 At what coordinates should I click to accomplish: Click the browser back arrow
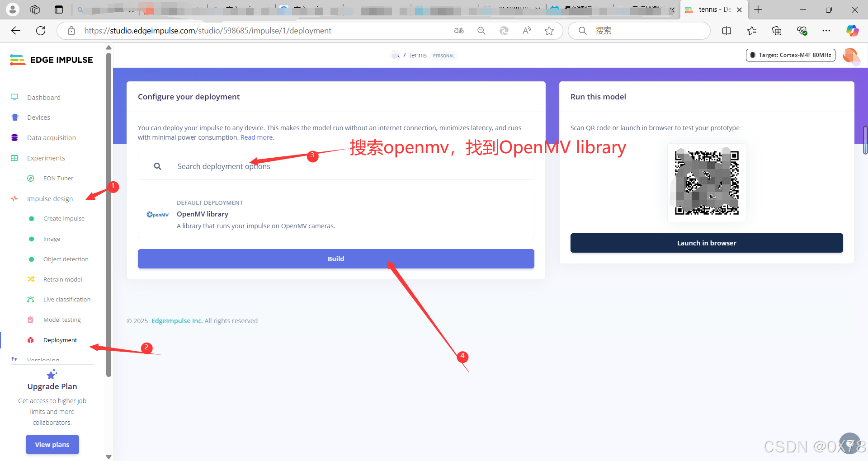[x=16, y=31]
